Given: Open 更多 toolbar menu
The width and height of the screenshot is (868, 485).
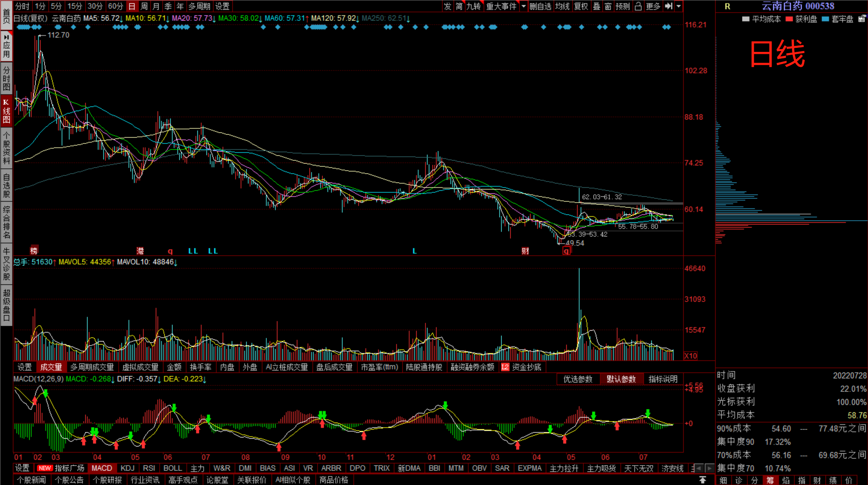Looking at the screenshot, I should point(653,6).
